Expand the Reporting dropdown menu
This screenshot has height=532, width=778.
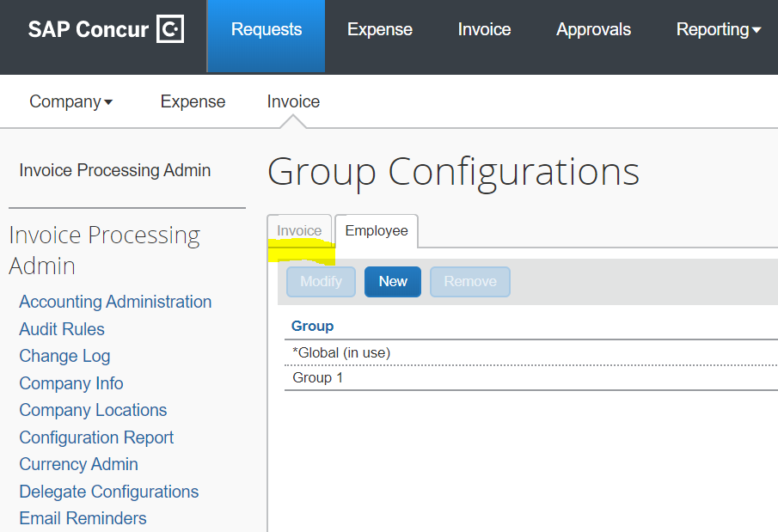719,29
